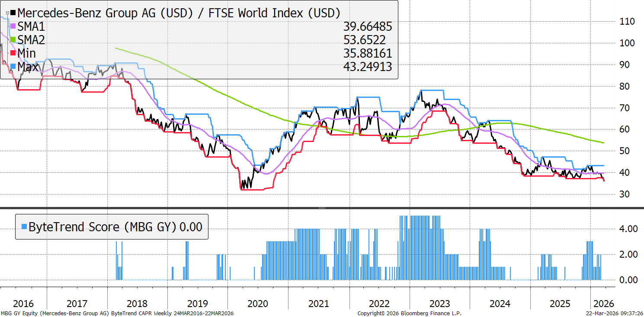This screenshot has height=317, width=644.
Task: Click the Min value 35.88161
Action: (x=367, y=54)
